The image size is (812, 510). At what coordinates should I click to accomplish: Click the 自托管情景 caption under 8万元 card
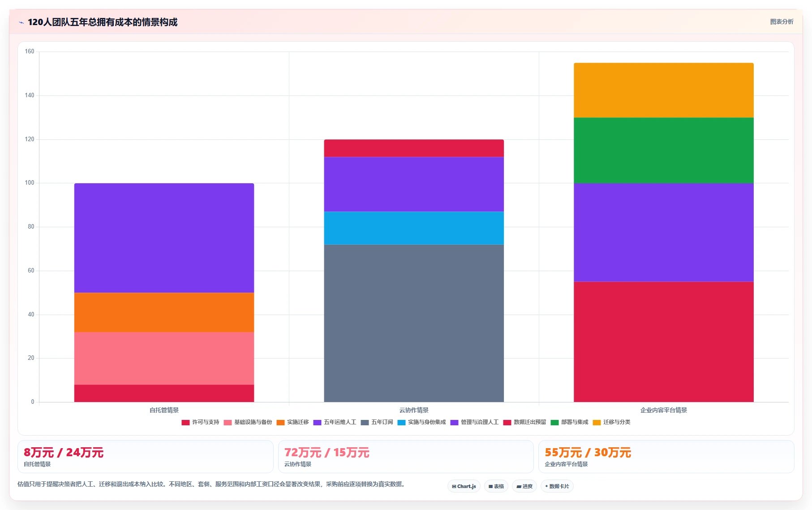[37, 464]
